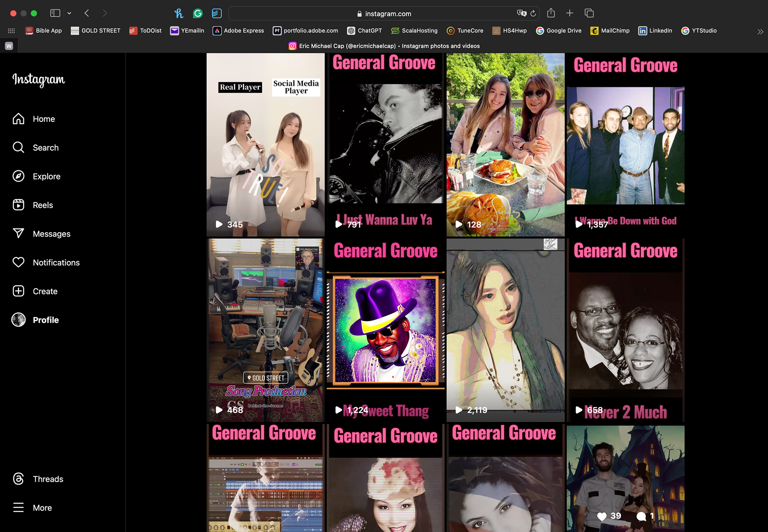Click the pinned W tab icon
The image size is (768, 532).
tap(9, 46)
